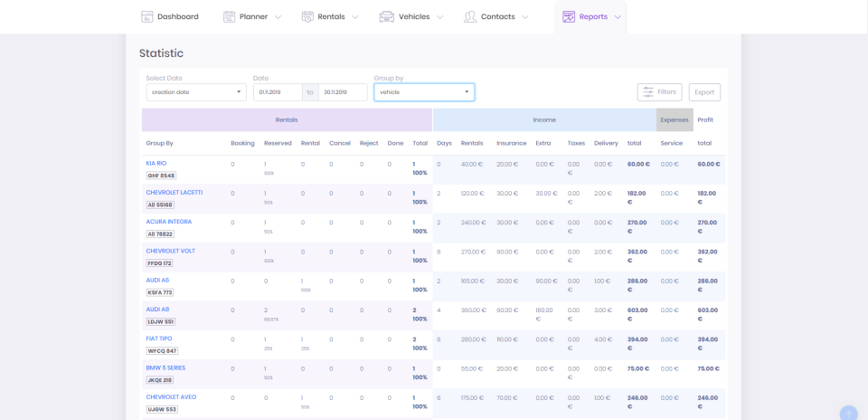The width and height of the screenshot is (868, 420).
Task: Click the Contacts people icon
Action: pos(470,16)
